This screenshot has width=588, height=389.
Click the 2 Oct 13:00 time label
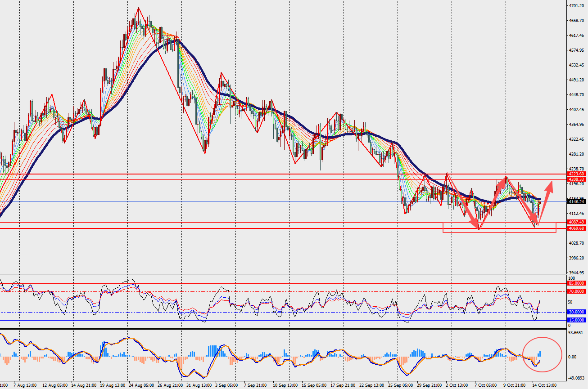[458, 386]
